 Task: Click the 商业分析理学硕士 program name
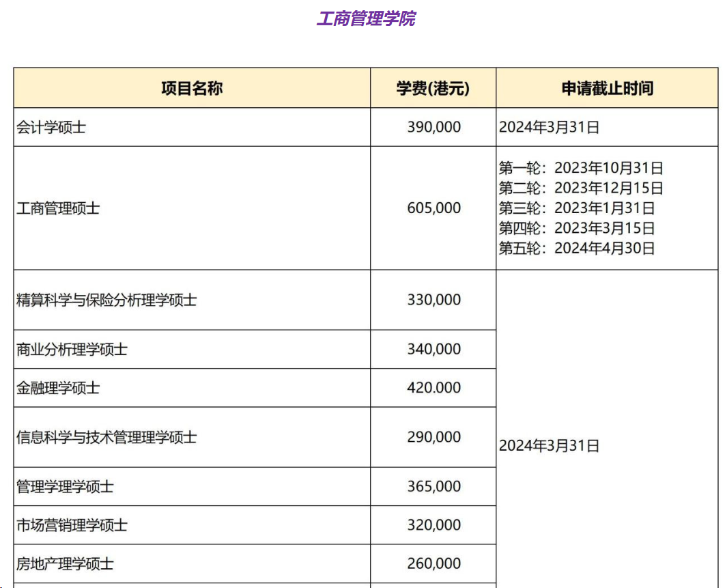(x=72, y=350)
